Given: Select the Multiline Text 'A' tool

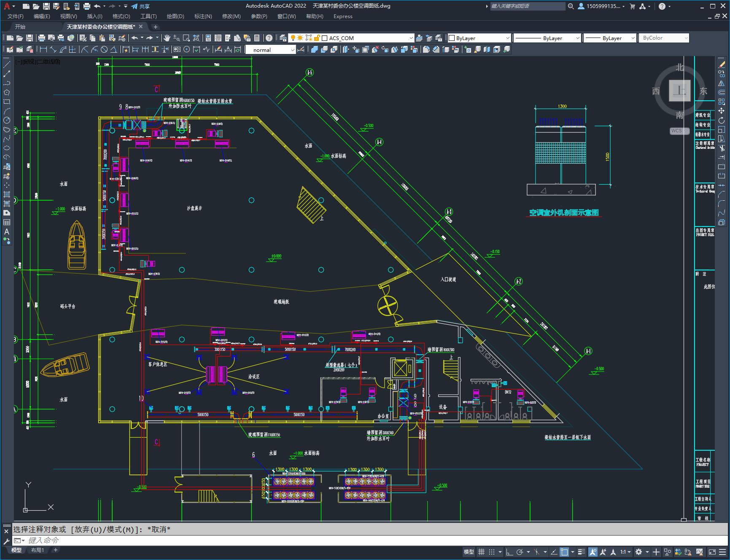Looking at the screenshot, I should tap(7, 232).
